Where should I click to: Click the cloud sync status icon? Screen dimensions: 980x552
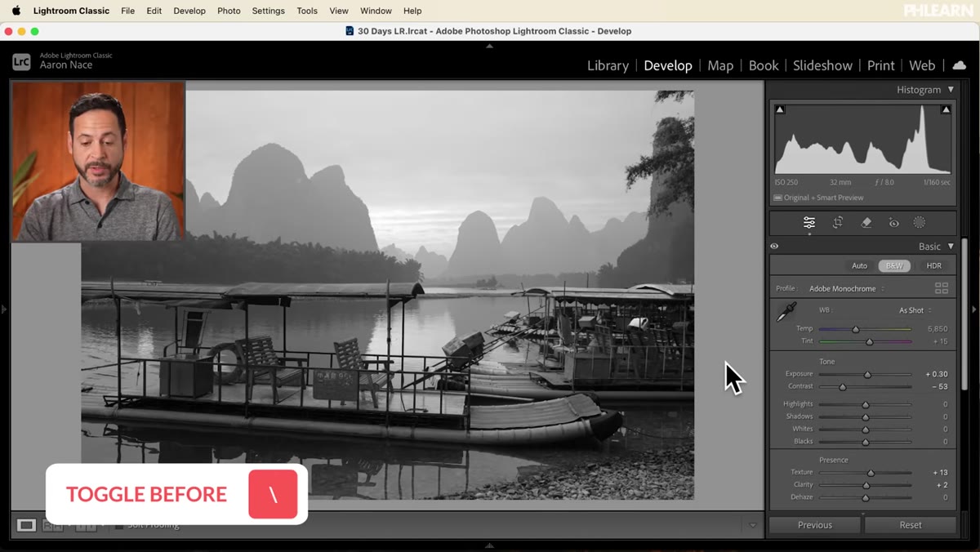(x=960, y=65)
